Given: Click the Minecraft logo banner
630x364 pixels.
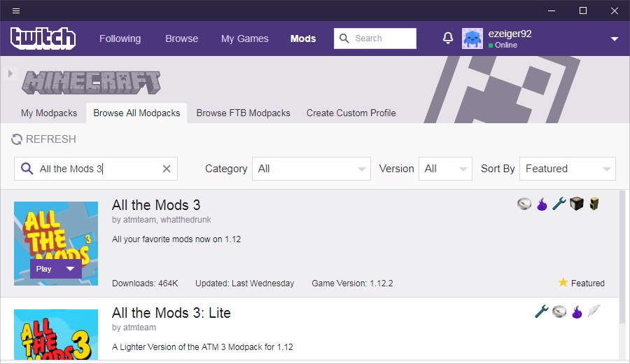Looking at the screenshot, I should pyautogui.click(x=91, y=83).
